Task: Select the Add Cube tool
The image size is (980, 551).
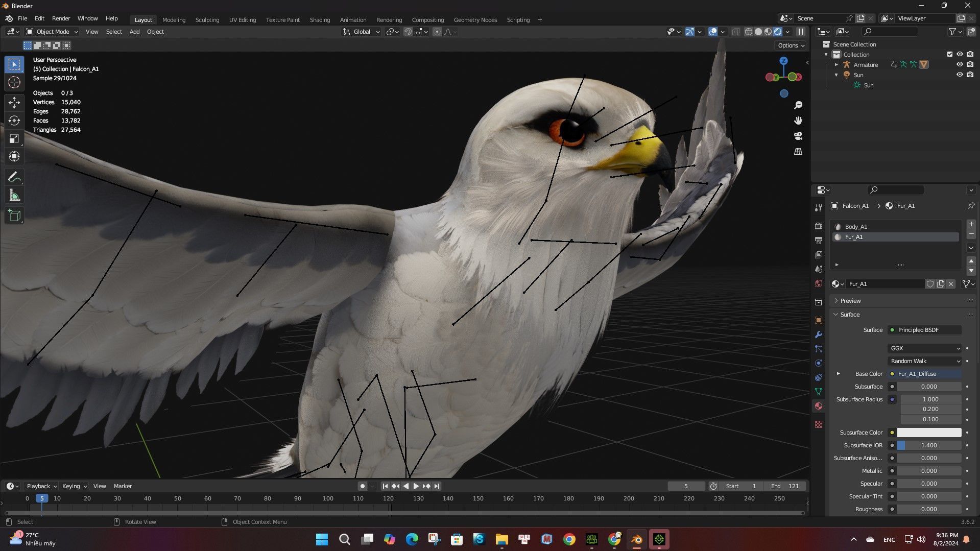Action: (x=14, y=215)
